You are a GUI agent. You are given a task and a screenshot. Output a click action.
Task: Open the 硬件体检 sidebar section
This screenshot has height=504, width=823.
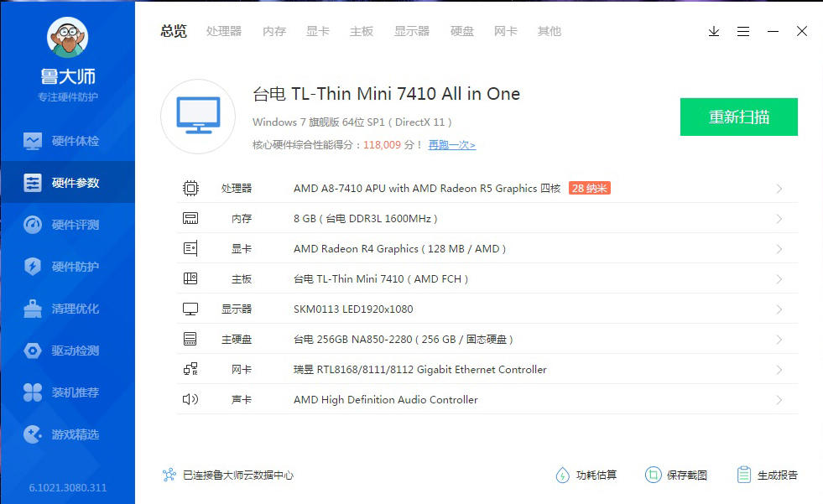(67, 140)
